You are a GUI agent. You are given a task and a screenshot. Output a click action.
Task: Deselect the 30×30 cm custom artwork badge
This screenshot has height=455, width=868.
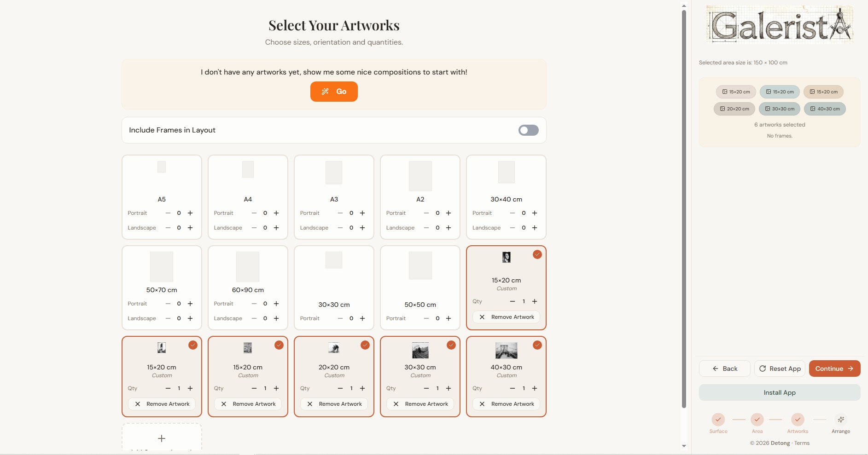(x=451, y=345)
